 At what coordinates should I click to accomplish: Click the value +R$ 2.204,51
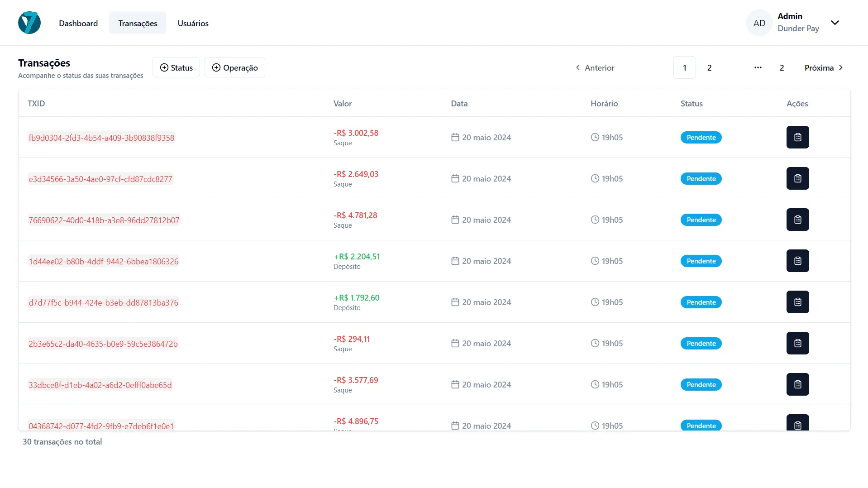point(357,256)
